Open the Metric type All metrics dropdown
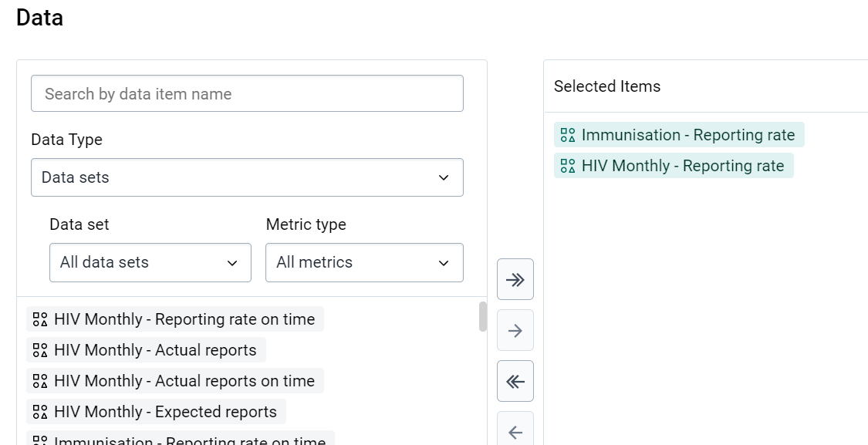 coord(364,262)
